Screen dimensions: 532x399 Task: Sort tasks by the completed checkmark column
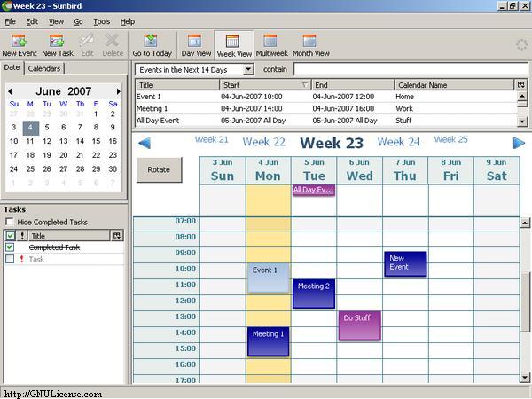(10, 236)
